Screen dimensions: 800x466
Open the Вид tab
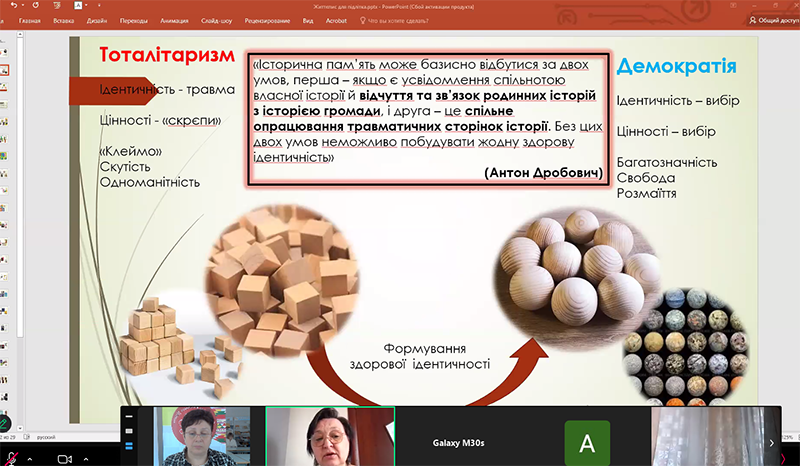click(308, 21)
